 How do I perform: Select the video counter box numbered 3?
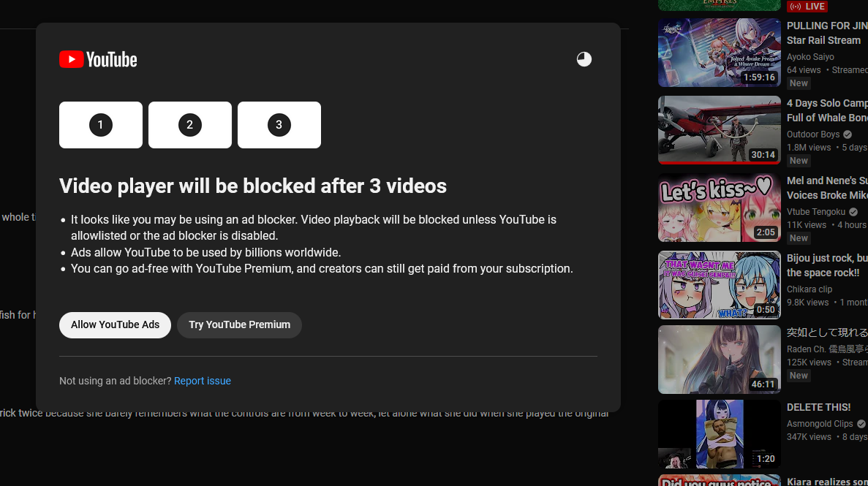(x=279, y=125)
